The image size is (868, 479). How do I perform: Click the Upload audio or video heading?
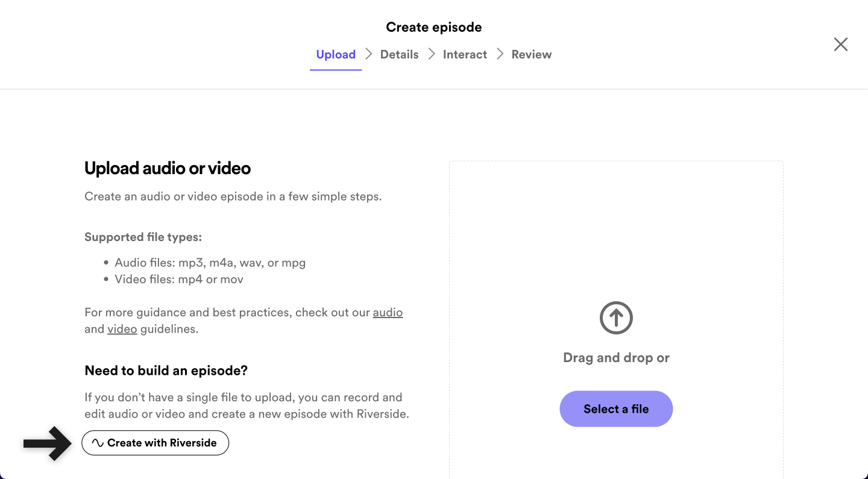pos(168,168)
